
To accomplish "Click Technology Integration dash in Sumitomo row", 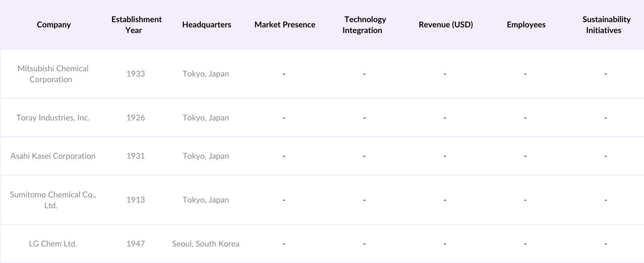I will point(364,200).
